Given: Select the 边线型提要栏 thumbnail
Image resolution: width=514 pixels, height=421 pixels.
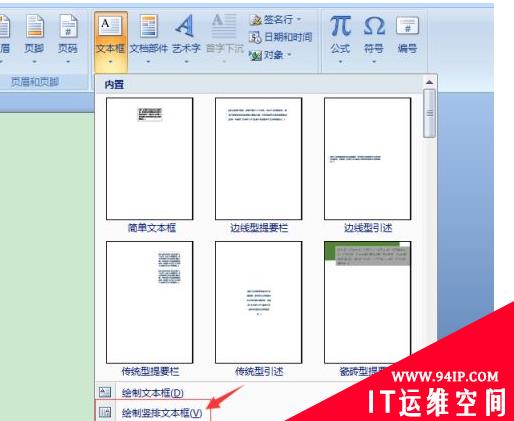Looking at the screenshot, I should [x=259, y=159].
